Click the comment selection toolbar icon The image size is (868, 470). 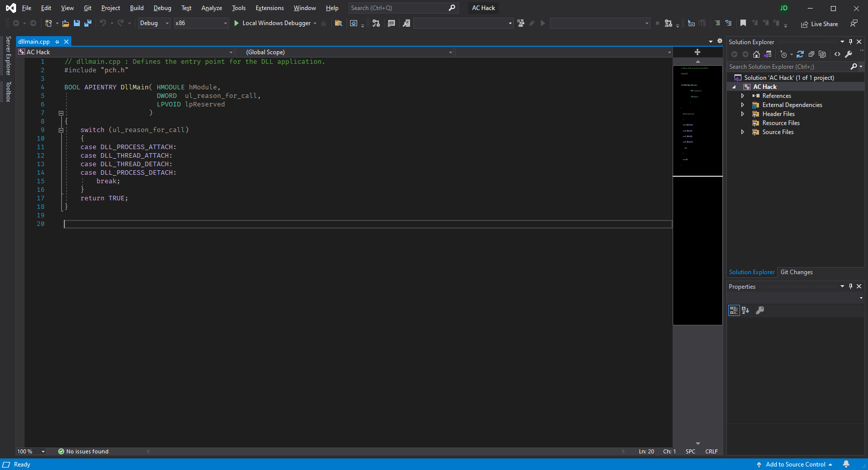pyautogui.click(x=717, y=23)
